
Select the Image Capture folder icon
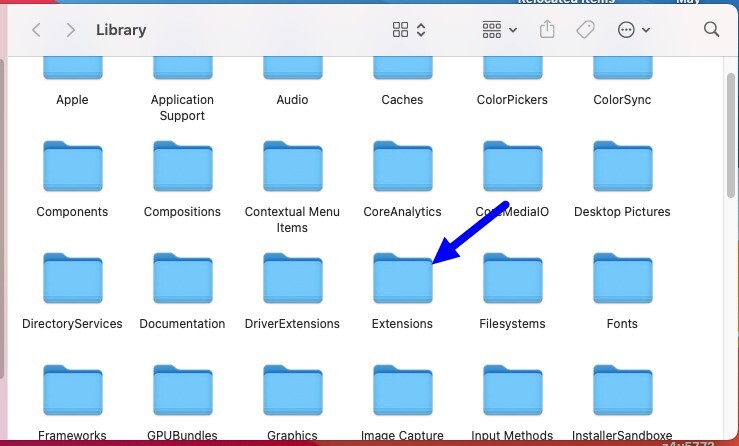coord(402,390)
